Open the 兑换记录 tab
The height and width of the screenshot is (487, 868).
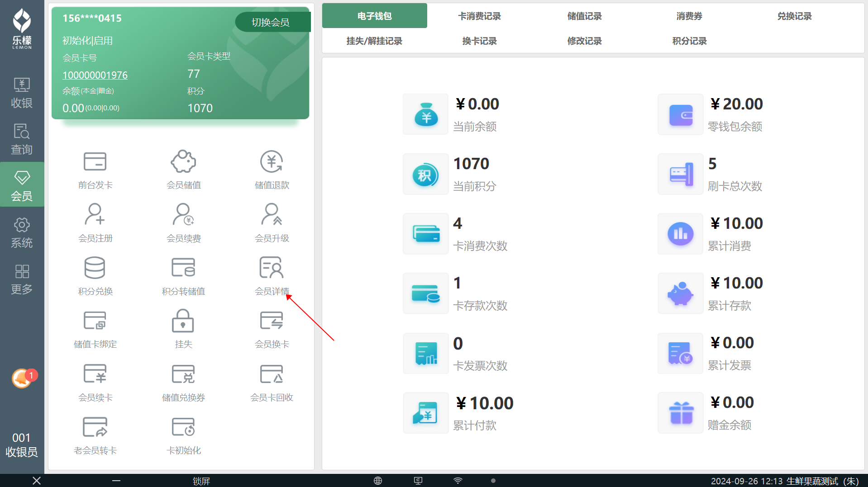point(794,16)
